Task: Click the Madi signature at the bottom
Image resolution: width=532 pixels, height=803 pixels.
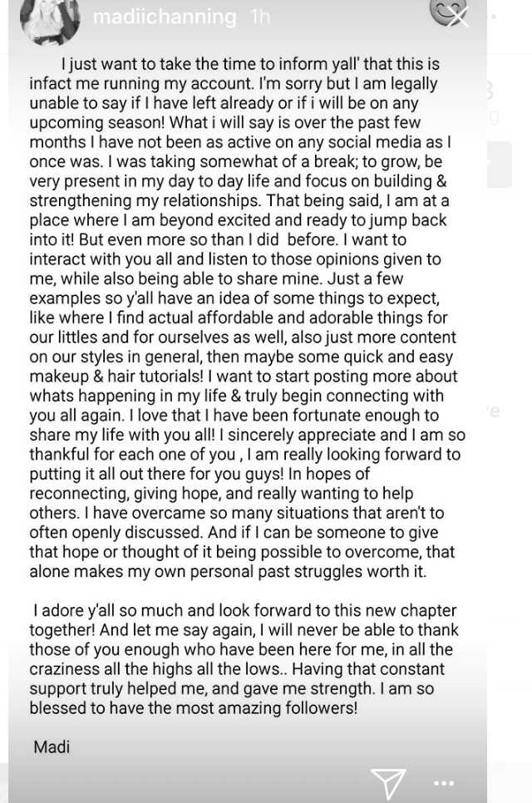Action: [52, 746]
